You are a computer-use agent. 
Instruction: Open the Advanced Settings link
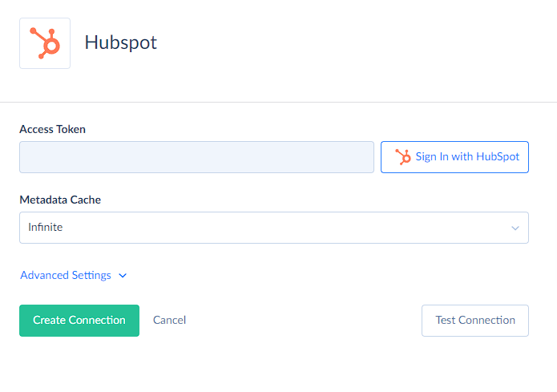pyautogui.click(x=74, y=276)
